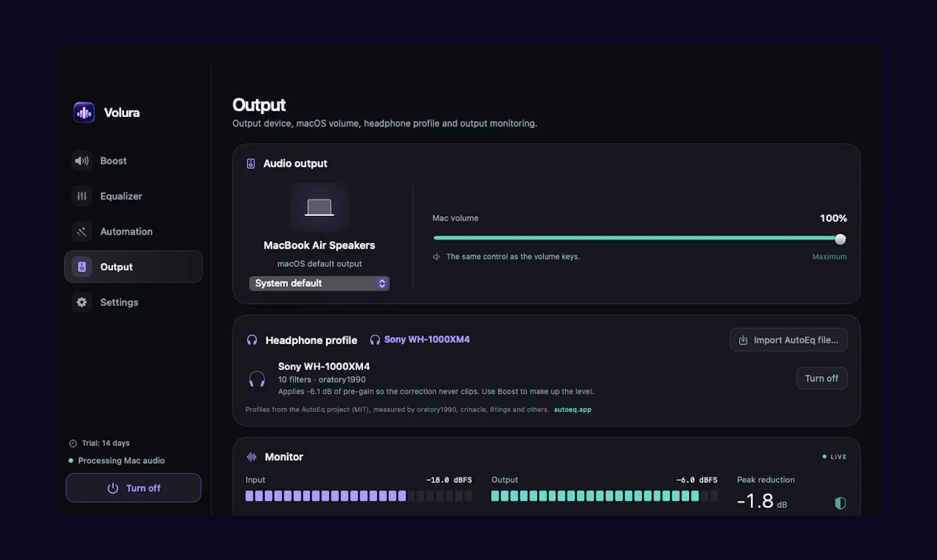Open the autoeq.app link

[x=573, y=410]
